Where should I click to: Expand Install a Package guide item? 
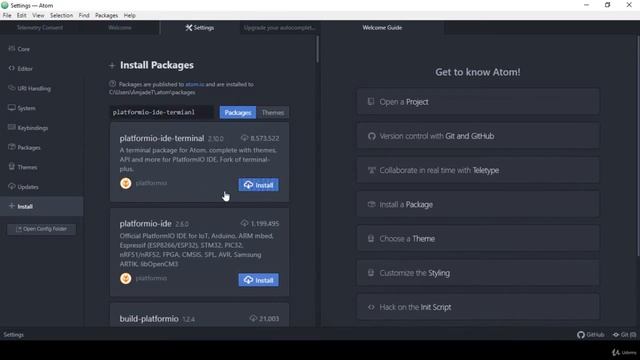tap(478, 204)
